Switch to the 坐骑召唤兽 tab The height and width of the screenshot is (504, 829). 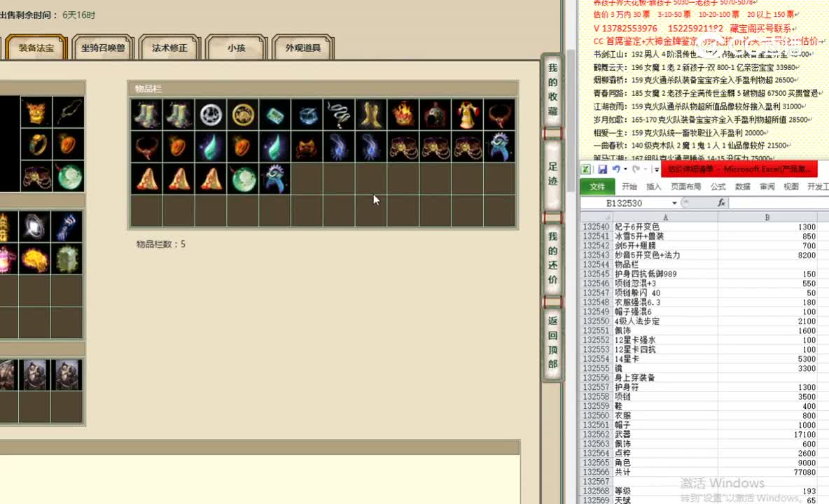pyautogui.click(x=102, y=48)
